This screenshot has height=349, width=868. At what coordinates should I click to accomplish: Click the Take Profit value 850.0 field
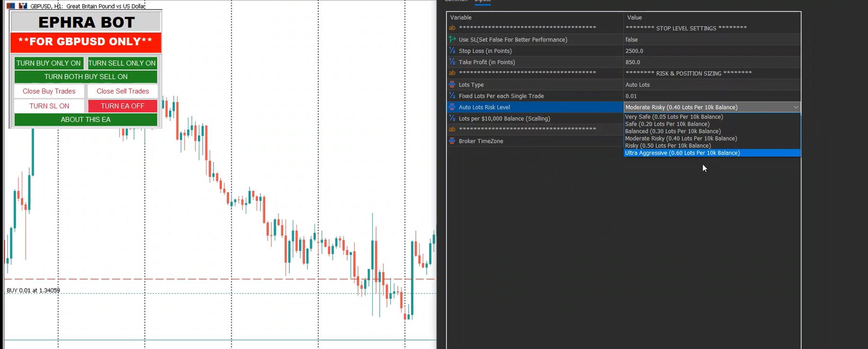point(710,62)
